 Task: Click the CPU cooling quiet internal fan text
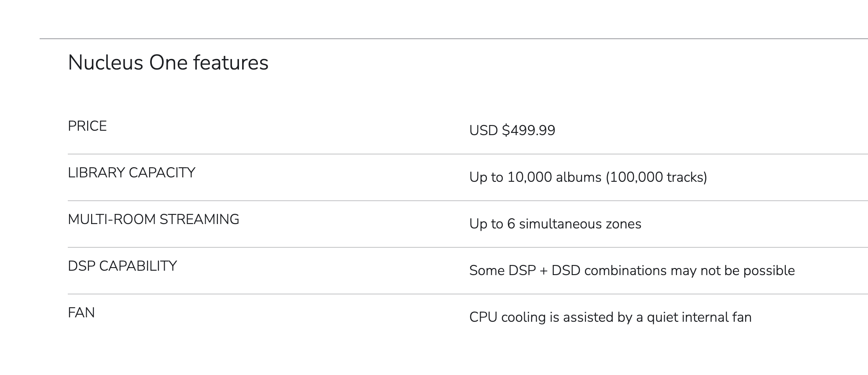(611, 317)
